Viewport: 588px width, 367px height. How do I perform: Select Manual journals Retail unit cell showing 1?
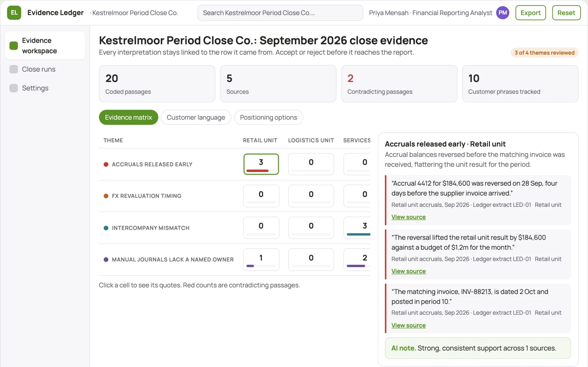(261, 259)
